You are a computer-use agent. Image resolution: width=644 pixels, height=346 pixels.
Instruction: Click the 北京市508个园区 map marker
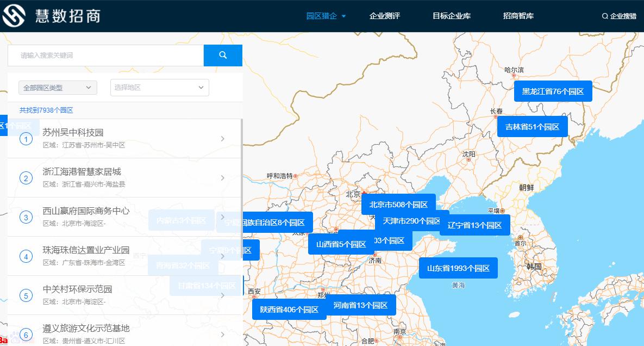click(x=398, y=204)
